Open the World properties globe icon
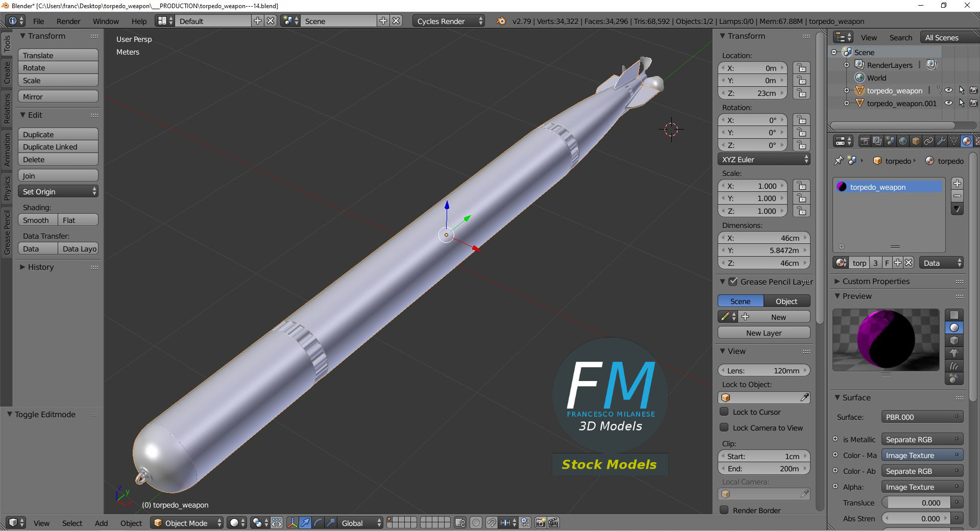The height and width of the screenshot is (531, 980). click(903, 141)
